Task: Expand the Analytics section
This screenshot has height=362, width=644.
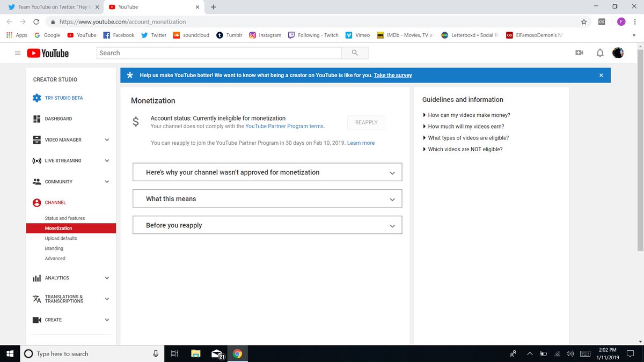Action: pos(107,278)
